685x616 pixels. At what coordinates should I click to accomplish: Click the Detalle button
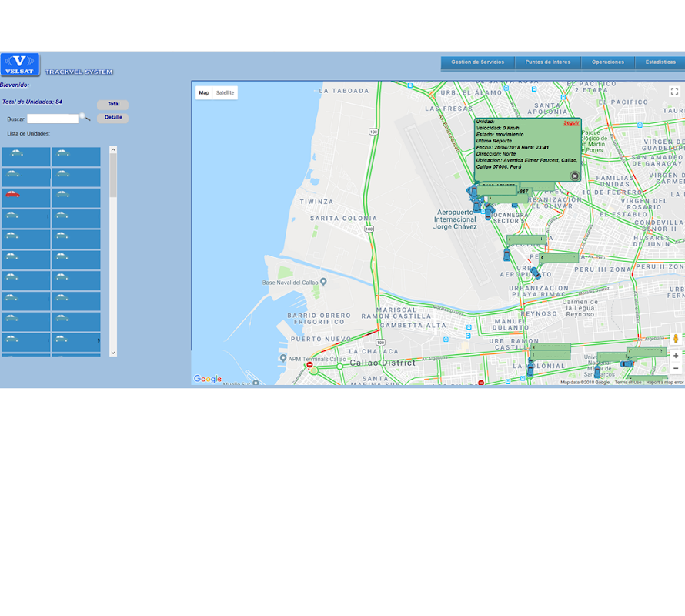pyautogui.click(x=113, y=118)
